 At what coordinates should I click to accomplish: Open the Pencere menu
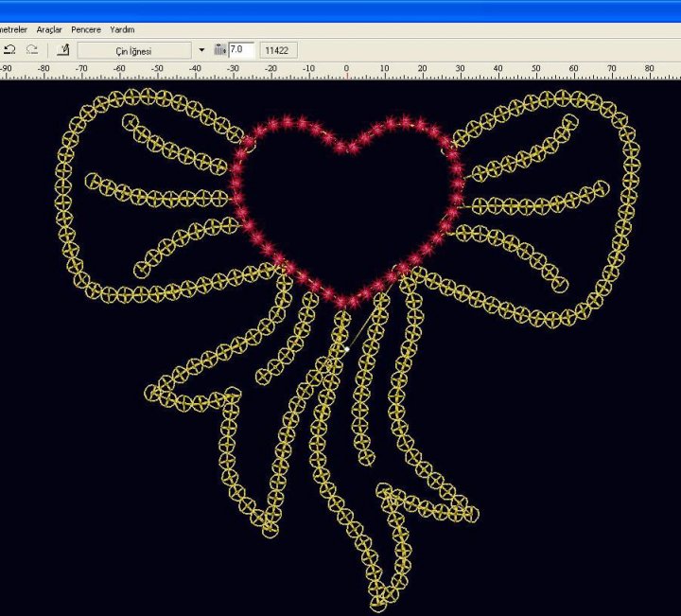(86, 29)
